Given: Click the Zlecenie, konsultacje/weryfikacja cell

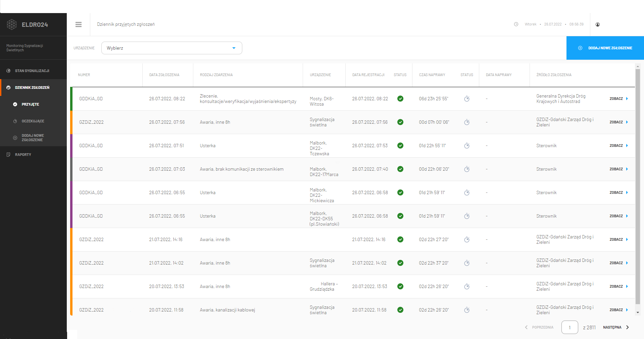Looking at the screenshot, I should click(x=248, y=99).
